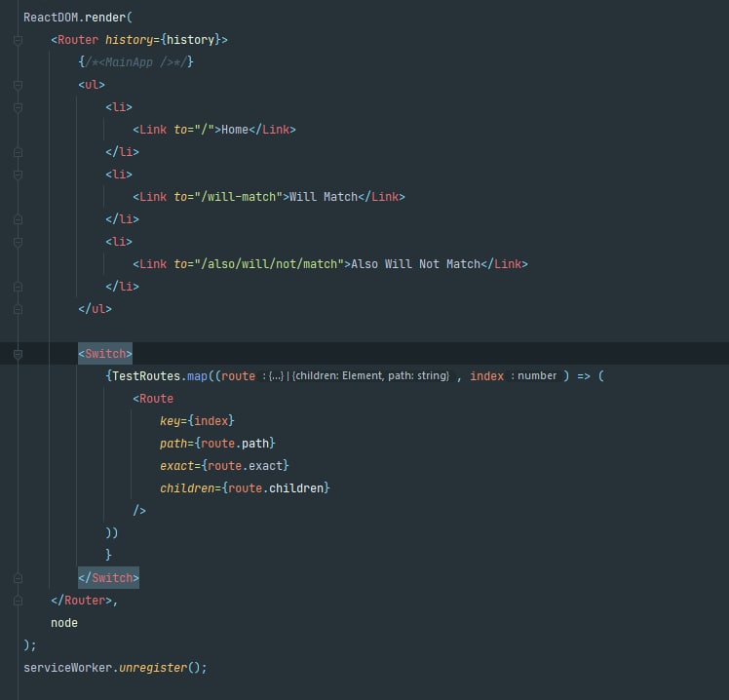
Task: Fold the <li> block containing the Home link
Action: tap(19, 108)
